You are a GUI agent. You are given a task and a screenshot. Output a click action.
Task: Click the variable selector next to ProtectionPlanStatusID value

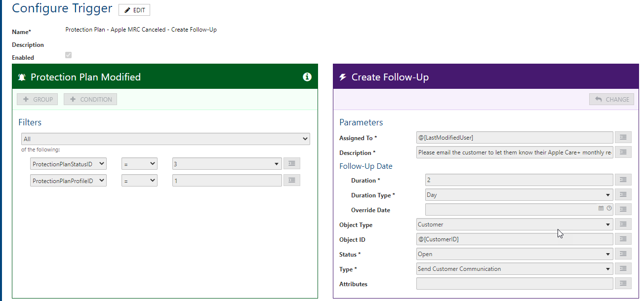coord(291,163)
